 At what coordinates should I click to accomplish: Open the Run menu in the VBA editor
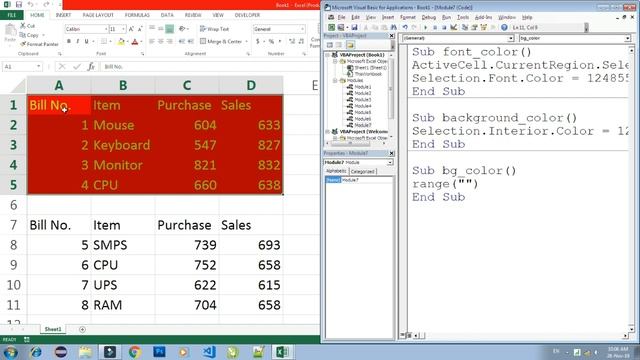(x=447, y=17)
